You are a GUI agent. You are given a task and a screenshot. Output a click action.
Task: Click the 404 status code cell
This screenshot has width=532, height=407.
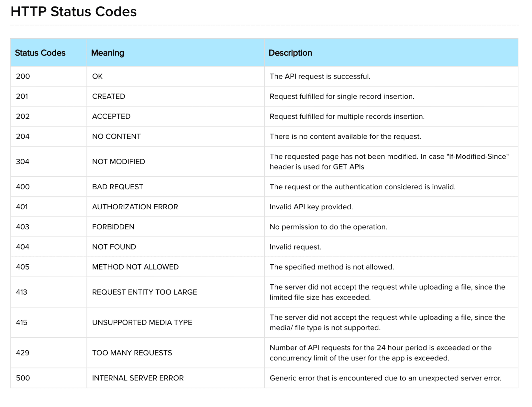coord(23,247)
